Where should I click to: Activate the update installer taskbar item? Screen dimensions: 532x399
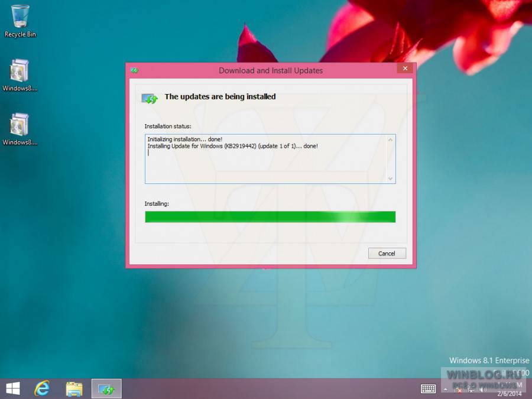pos(106,389)
